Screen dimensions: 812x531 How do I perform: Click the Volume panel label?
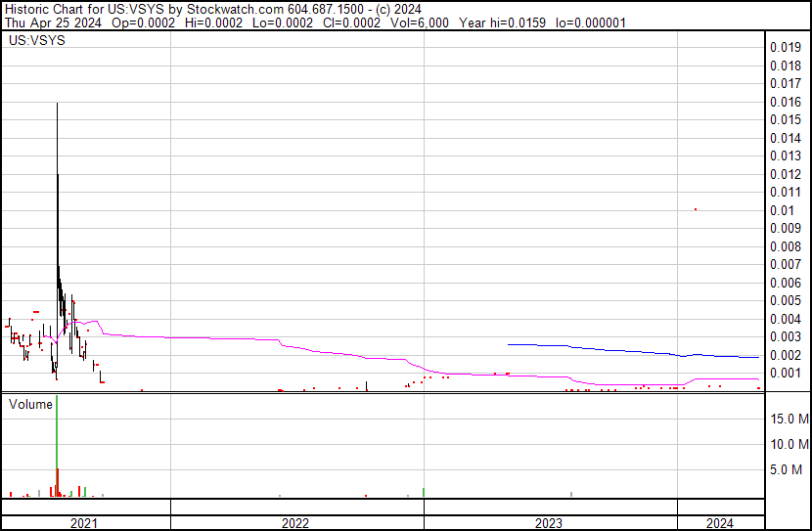[x=30, y=404]
